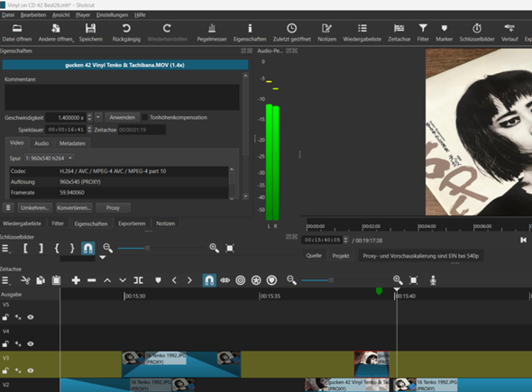Lock track V5

(5, 317)
